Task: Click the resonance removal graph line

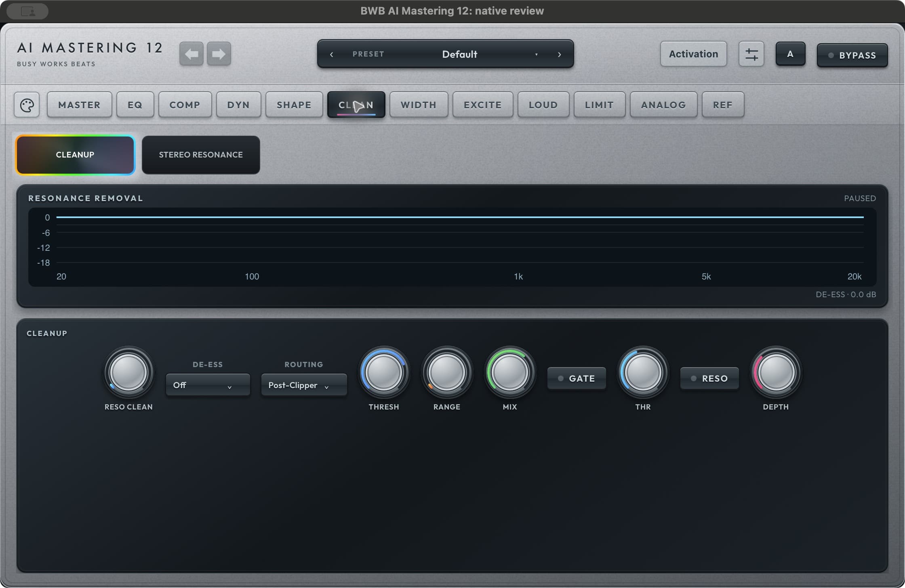Action: pos(460,217)
